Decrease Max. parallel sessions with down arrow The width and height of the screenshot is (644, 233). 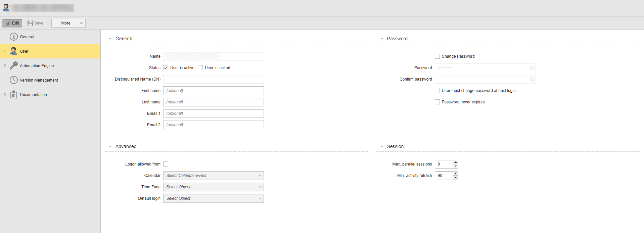tap(456, 166)
